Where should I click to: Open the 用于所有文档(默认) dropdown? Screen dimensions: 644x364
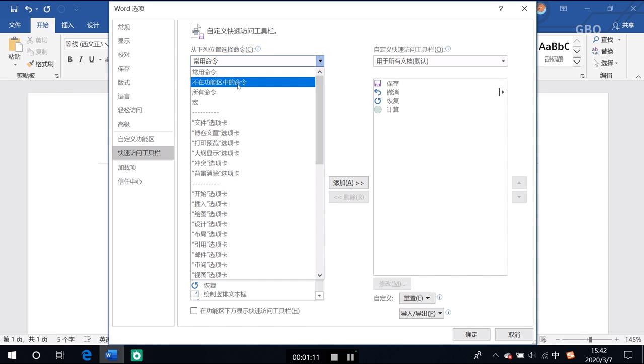pos(440,61)
